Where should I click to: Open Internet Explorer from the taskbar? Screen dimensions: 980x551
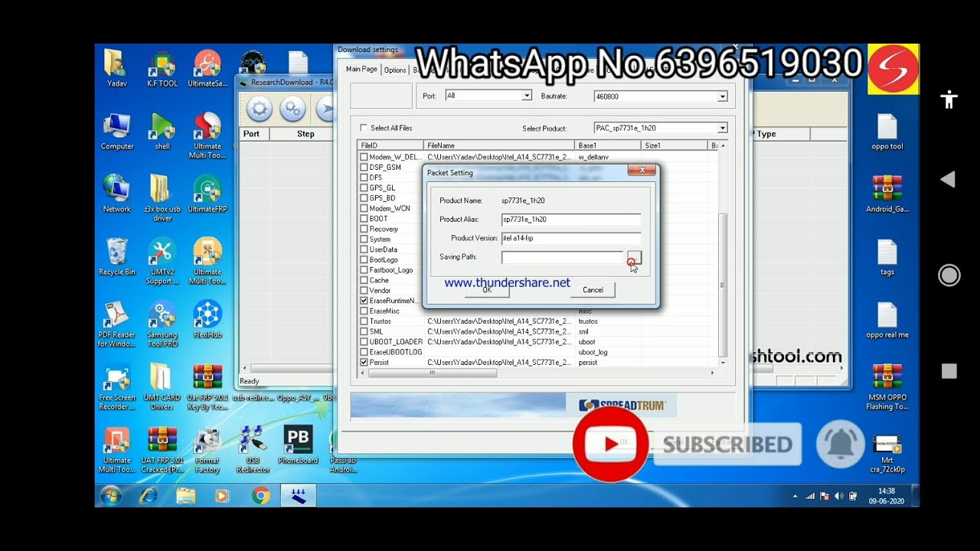point(148,496)
